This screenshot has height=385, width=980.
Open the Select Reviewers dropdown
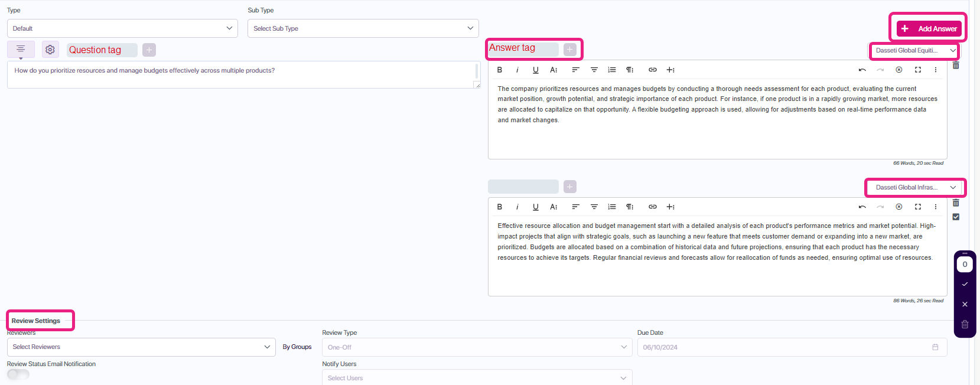[141, 347]
